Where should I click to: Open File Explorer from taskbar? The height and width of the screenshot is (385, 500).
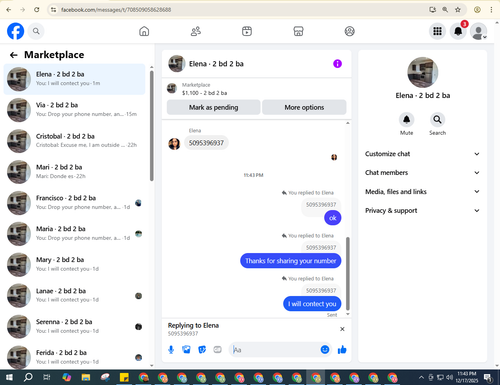[86, 377]
